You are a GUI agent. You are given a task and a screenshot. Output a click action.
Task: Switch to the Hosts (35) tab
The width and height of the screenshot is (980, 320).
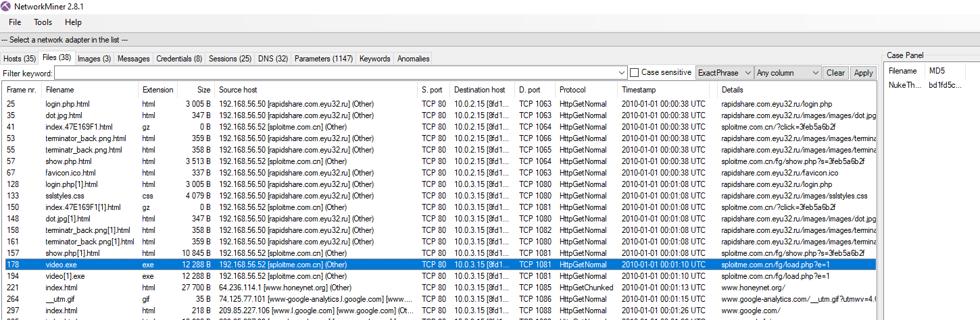pyautogui.click(x=20, y=59)
